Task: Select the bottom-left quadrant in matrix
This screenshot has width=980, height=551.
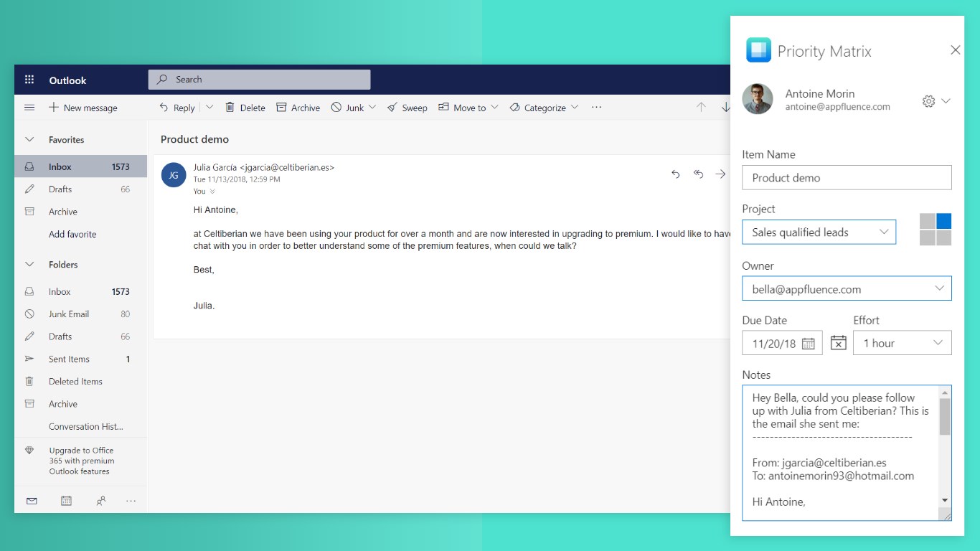Action: 928,237
